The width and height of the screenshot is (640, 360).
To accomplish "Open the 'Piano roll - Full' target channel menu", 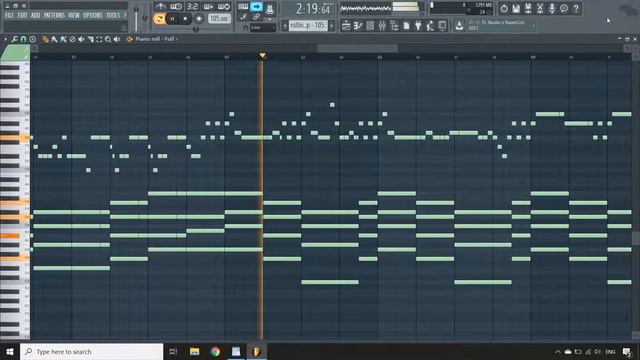I will coord(157,39).
